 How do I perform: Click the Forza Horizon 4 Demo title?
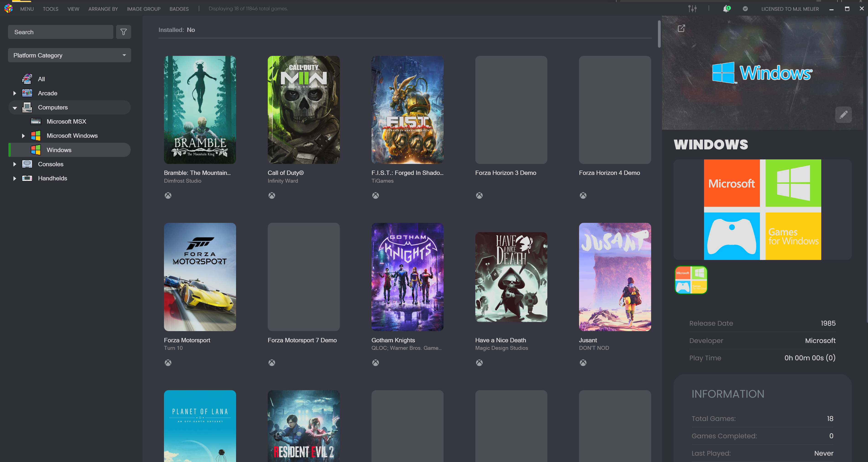click(609, 173)
